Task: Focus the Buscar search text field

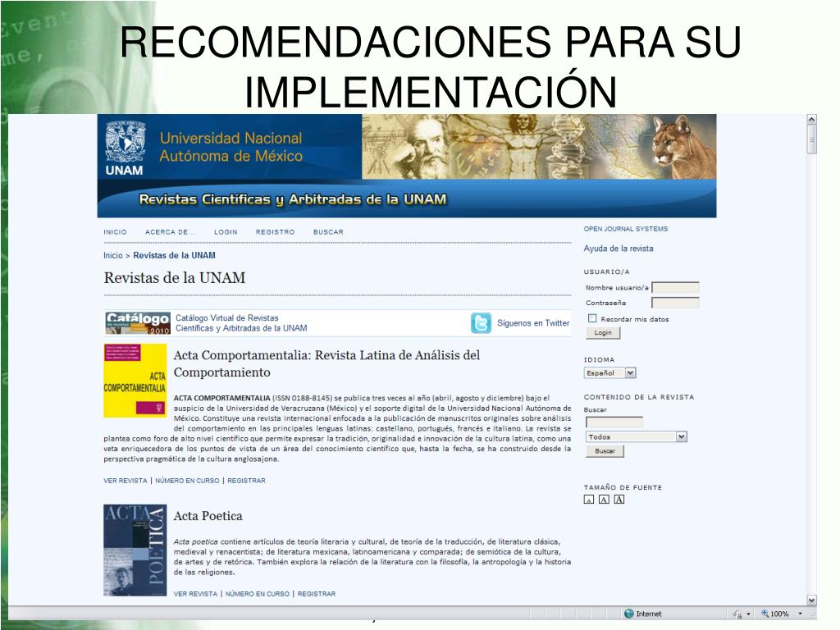Action: tap(614, 422)
